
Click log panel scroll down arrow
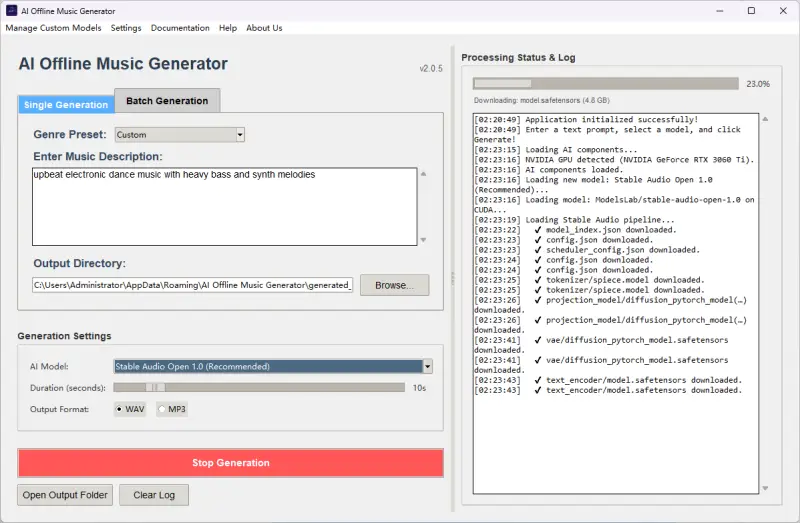pyautogui.click(x=765, y=489)
